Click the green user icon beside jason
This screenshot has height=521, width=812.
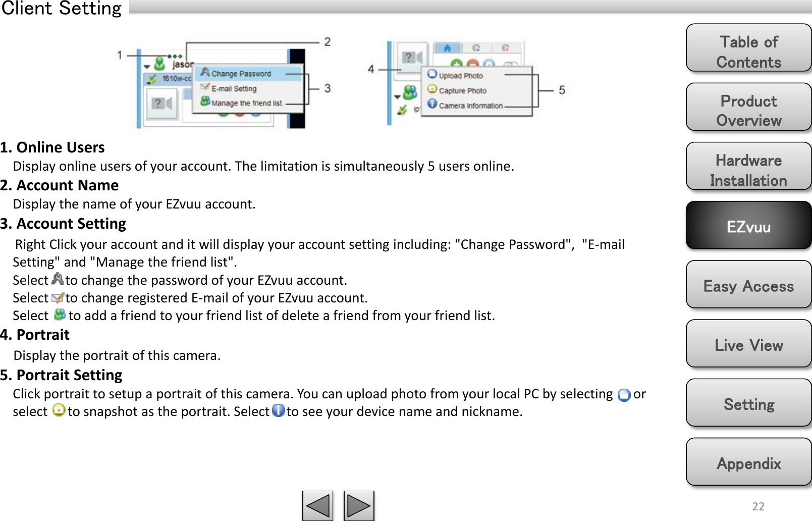[x=159, y=64]
